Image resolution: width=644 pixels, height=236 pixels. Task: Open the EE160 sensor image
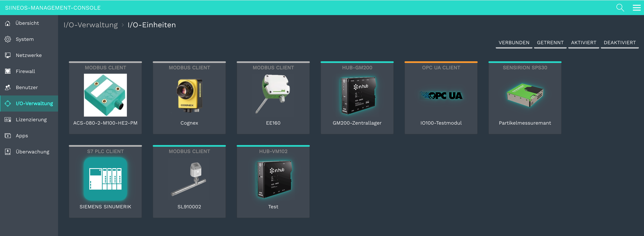(x=273, y=94)
